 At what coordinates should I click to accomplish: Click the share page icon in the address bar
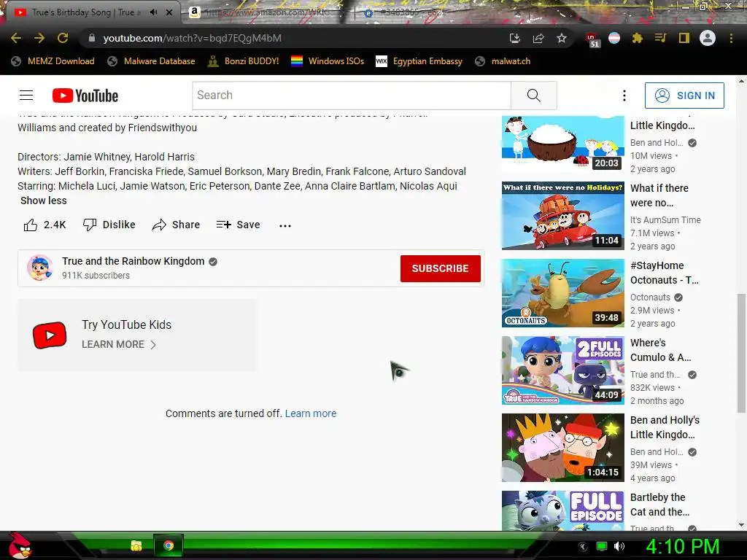(538, 38)
